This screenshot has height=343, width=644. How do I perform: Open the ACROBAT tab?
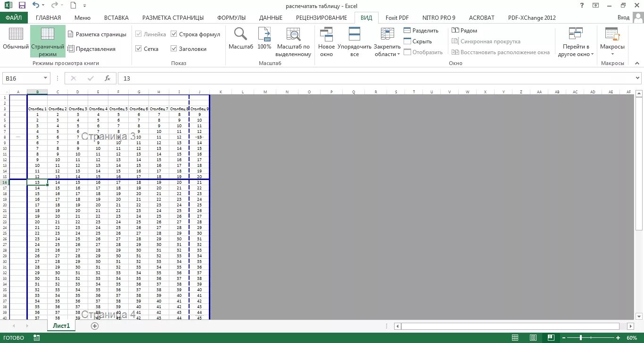click(481, 18)
